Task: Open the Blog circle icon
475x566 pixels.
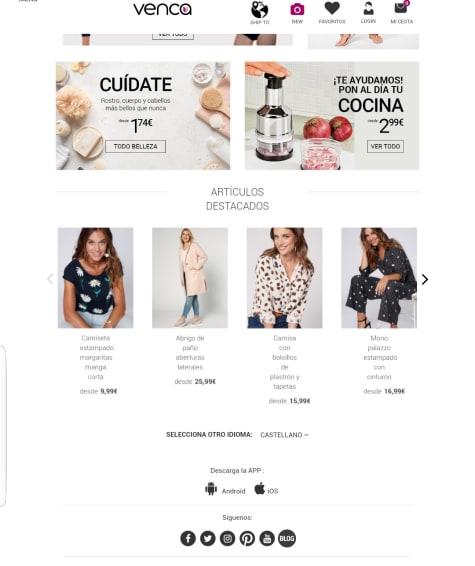Action: coord(287,538)
